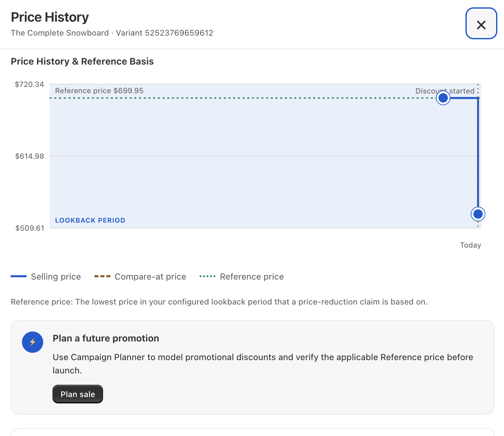Click the Campaign Planner description text

pyautogui.click(x=263, y=364)
